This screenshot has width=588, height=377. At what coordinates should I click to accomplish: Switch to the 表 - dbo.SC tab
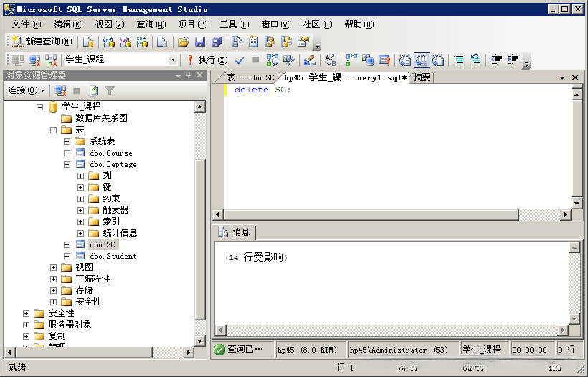tap(250, 77)
